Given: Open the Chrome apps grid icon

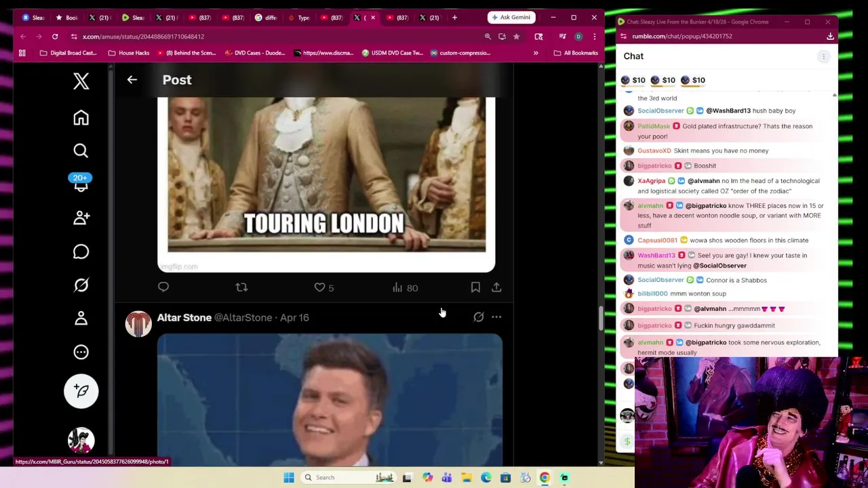Looking at the screenshot, I should click(22, 53).
